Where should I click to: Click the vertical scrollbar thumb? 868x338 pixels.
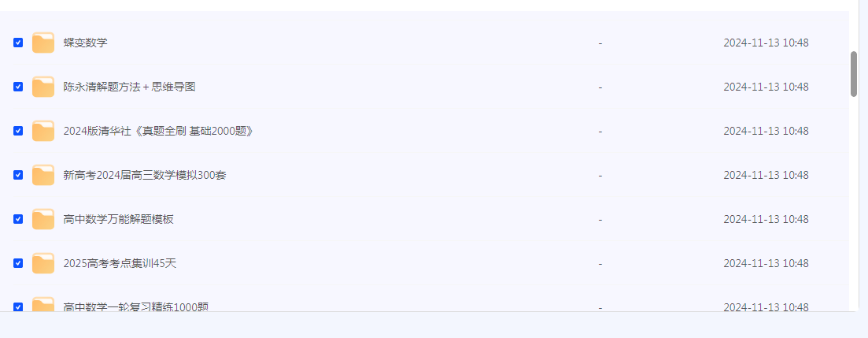click(854, 74)
